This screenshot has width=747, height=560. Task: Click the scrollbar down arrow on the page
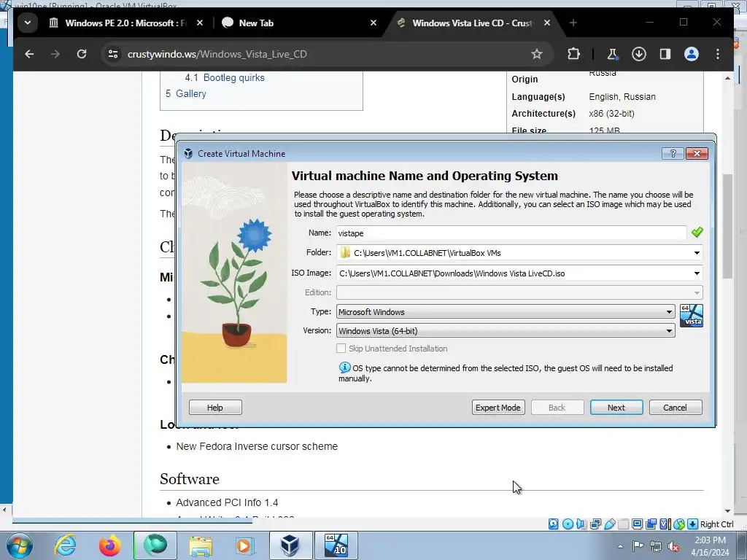727,511
